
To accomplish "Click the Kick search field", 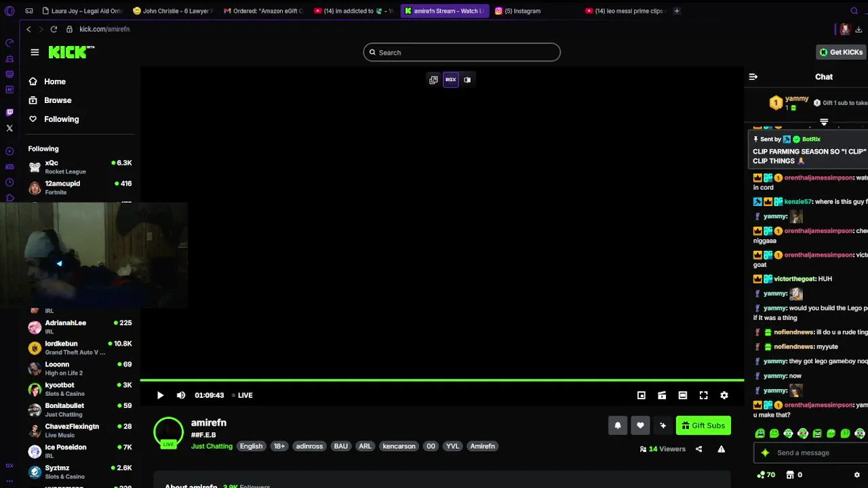I will (462, 52).
